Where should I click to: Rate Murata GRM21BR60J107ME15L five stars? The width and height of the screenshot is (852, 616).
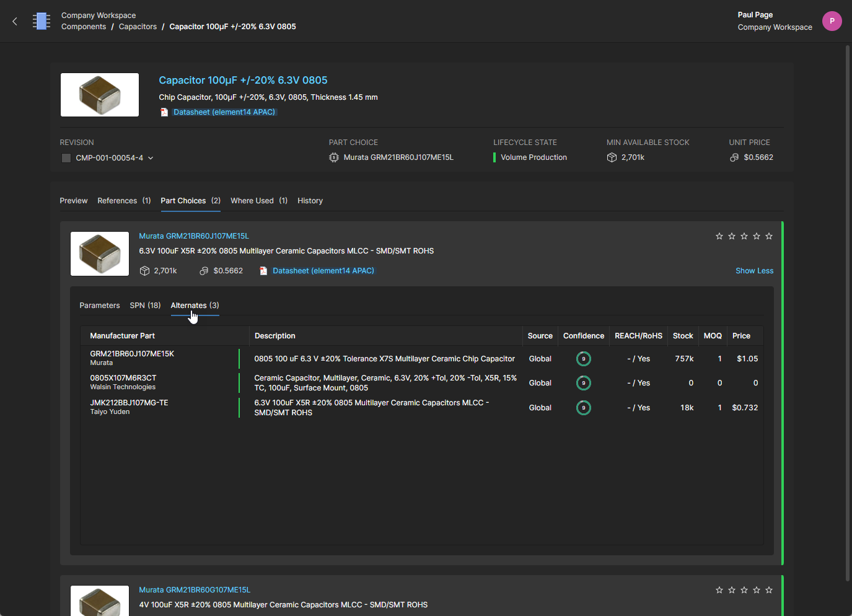[x=769, y=236]
